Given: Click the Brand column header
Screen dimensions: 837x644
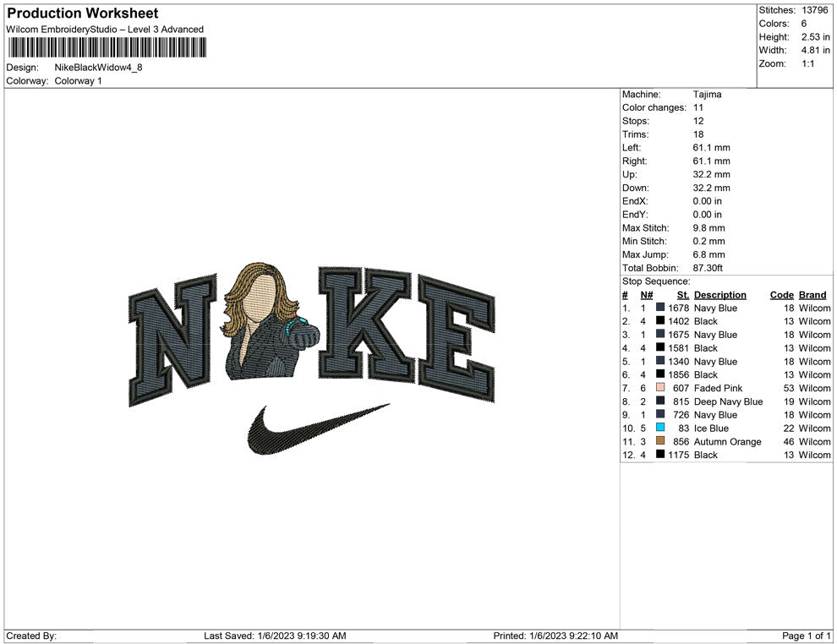Looking at the screenshot, I should tap(812, 295).
